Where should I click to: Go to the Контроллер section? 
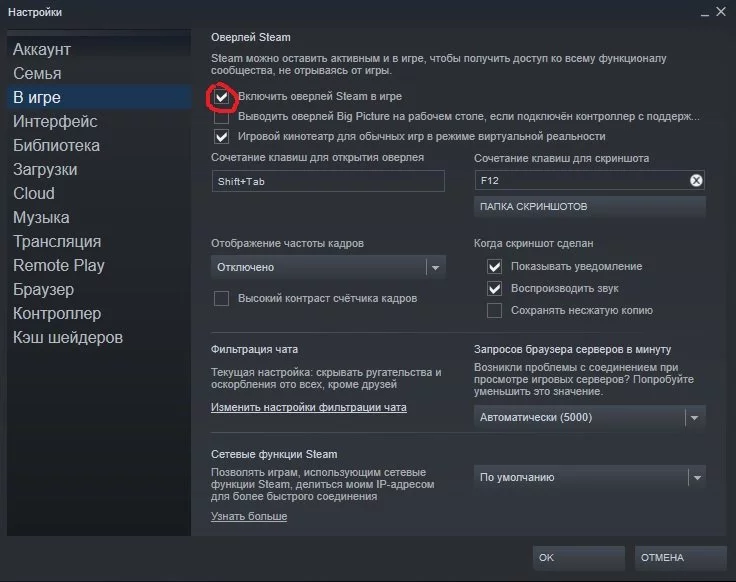(99, 313)
